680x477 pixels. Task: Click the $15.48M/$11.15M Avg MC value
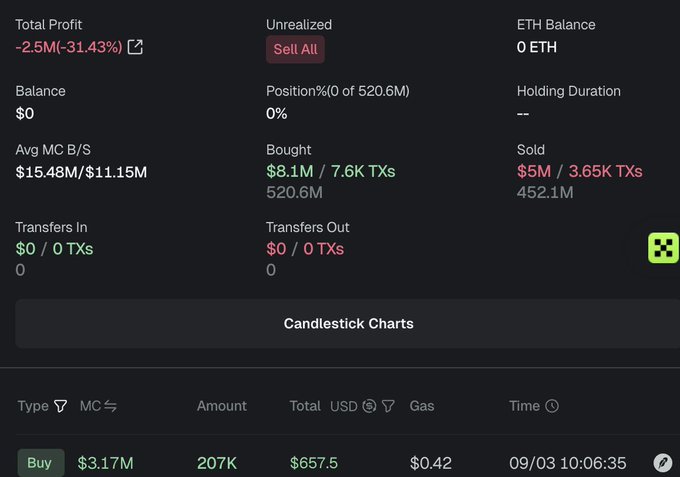pos(81,172)
